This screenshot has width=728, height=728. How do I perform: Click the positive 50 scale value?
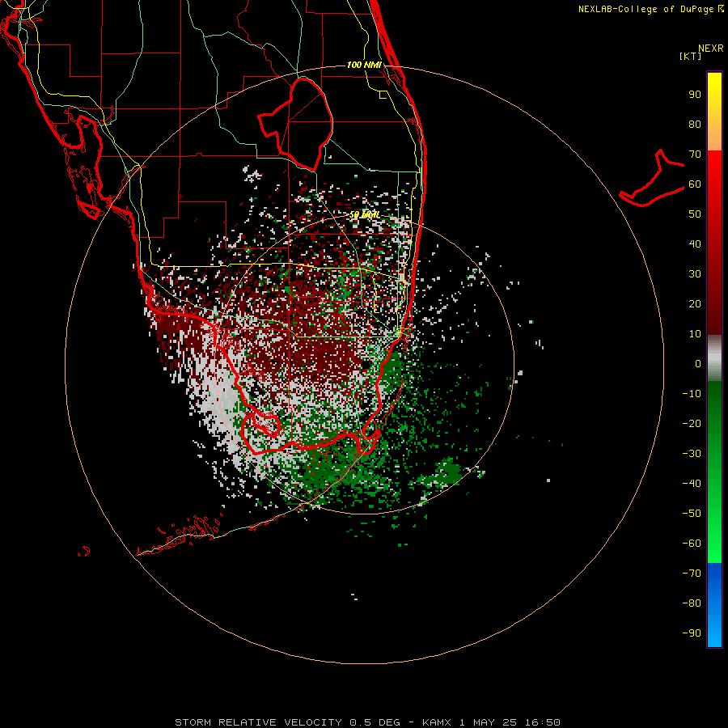(x=695, y=214)
